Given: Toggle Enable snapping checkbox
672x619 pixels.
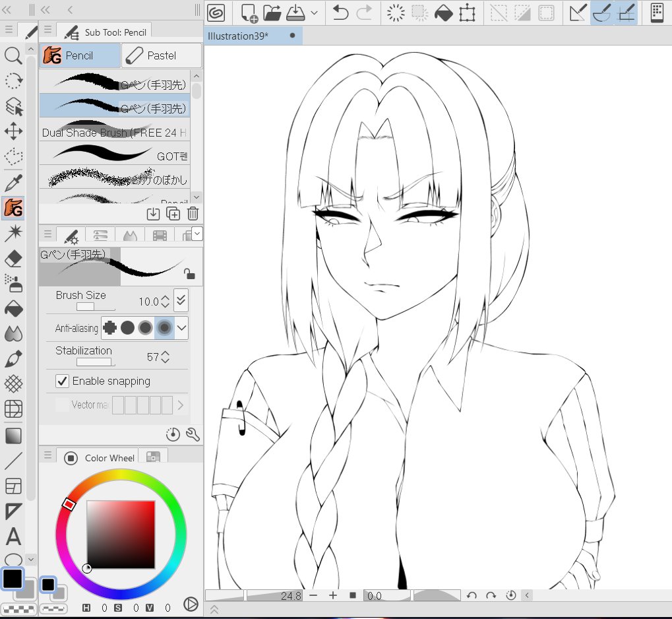Looking at the screenshot, I should coord(62,381).
